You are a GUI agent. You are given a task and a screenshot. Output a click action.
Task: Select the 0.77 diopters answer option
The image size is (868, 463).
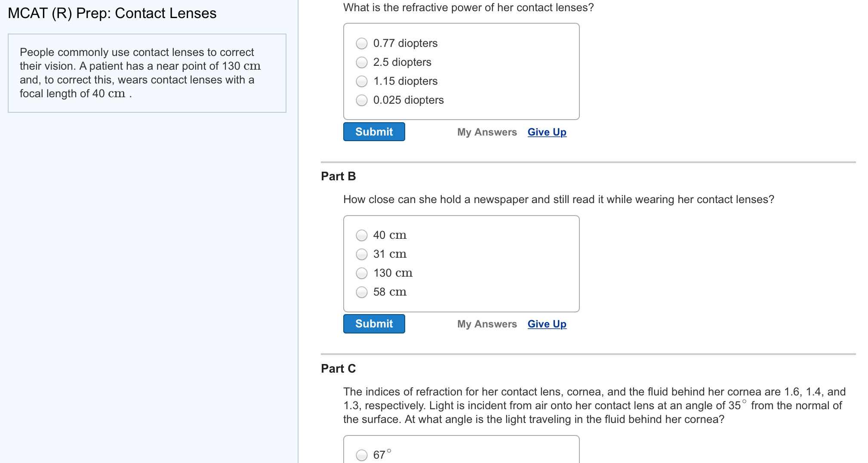[361, 43]
